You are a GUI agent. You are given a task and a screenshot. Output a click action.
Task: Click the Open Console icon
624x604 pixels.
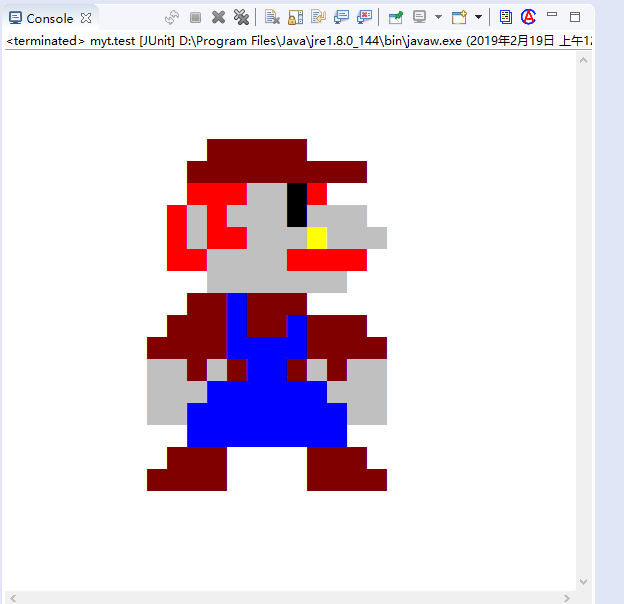click(x=459, y=17)
